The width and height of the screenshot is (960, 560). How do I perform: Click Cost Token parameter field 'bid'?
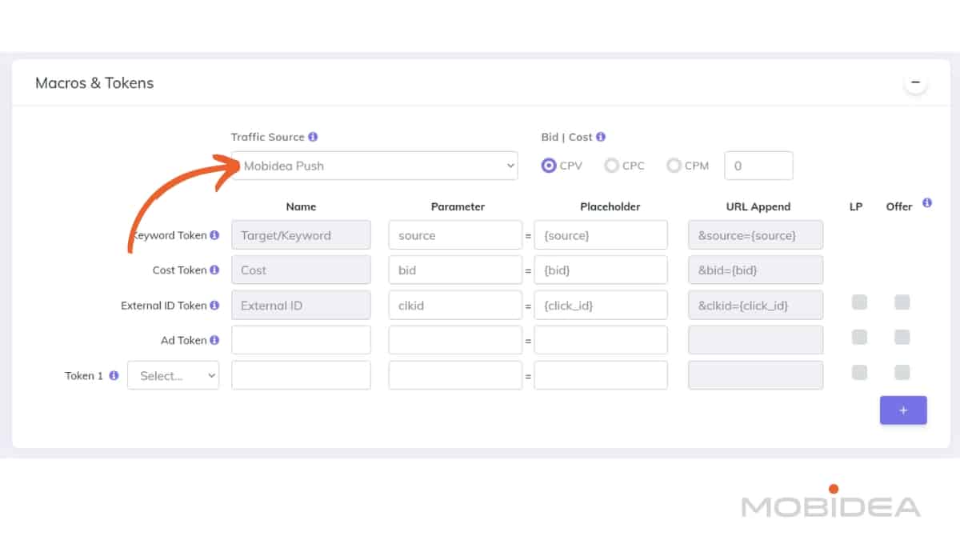pos(455,270)
